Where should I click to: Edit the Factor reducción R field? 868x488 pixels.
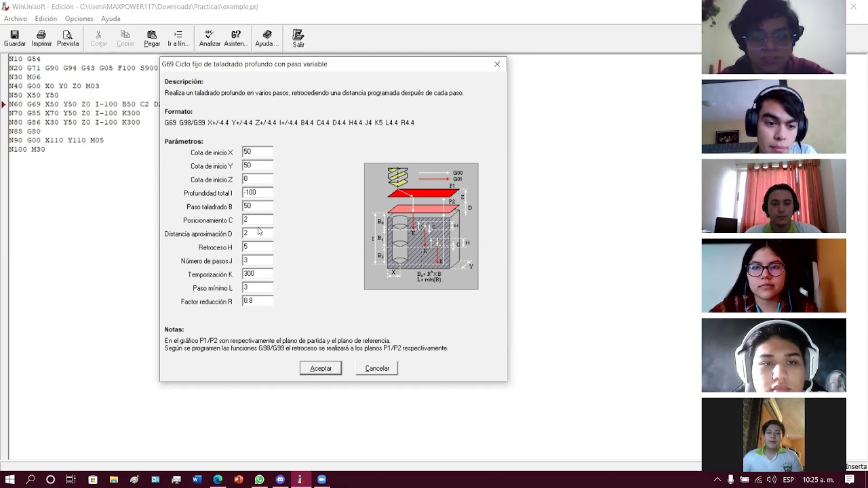[258, 301]
